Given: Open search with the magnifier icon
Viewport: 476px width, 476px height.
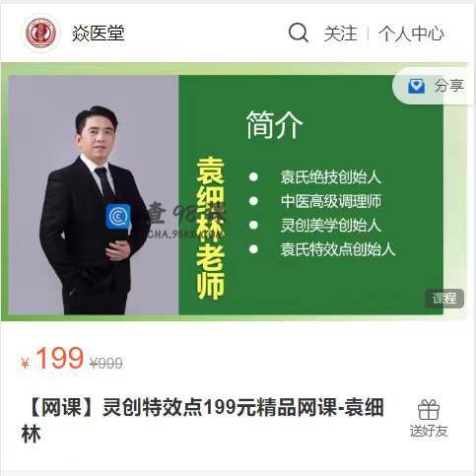Looking at the screenshot, I should 299,33.
